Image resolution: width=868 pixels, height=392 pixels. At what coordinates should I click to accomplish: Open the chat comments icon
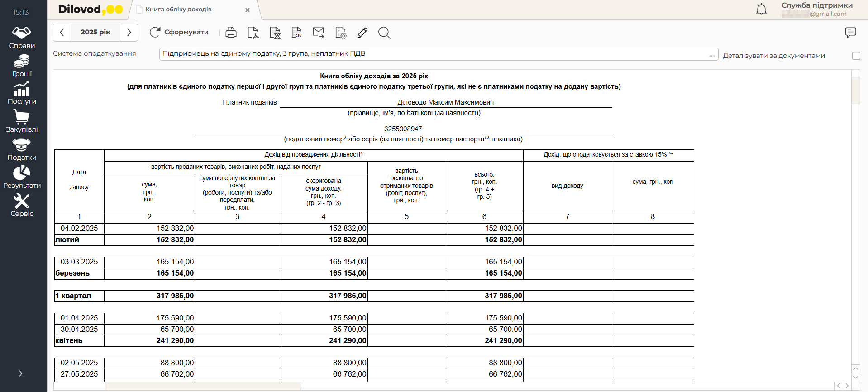(x=850, y=33)
